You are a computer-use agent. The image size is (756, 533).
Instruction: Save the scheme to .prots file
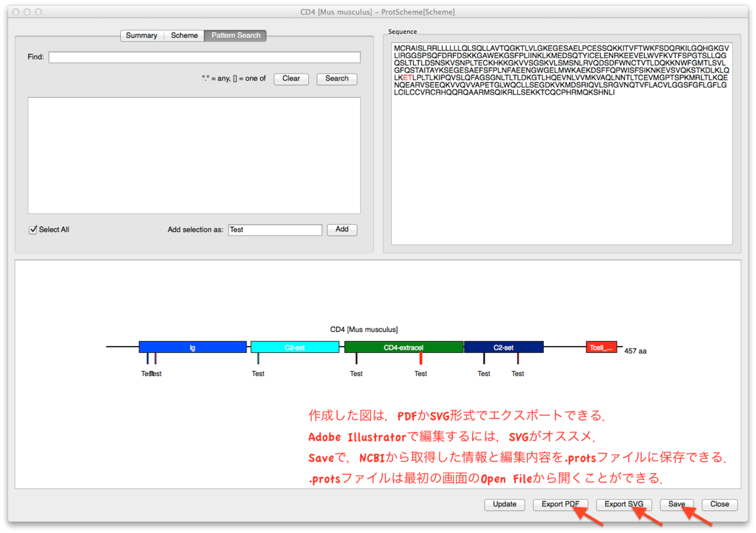point(677,504)
